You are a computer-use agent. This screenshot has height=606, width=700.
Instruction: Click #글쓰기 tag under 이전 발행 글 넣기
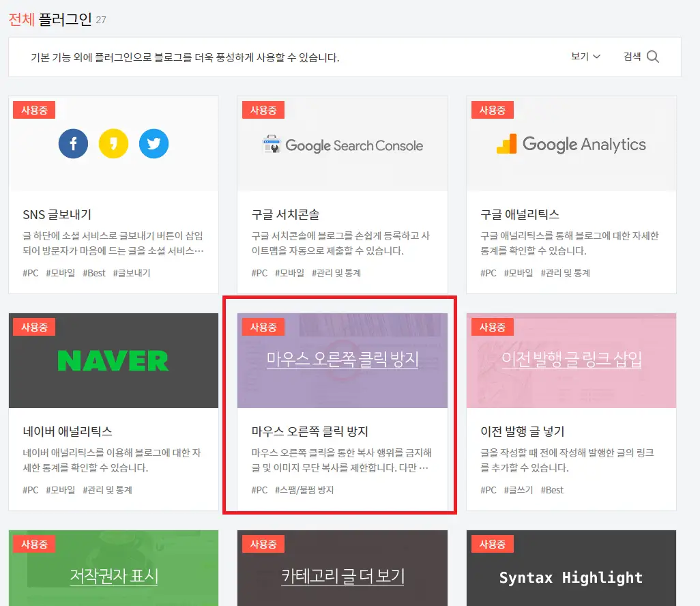pos(519,490)
